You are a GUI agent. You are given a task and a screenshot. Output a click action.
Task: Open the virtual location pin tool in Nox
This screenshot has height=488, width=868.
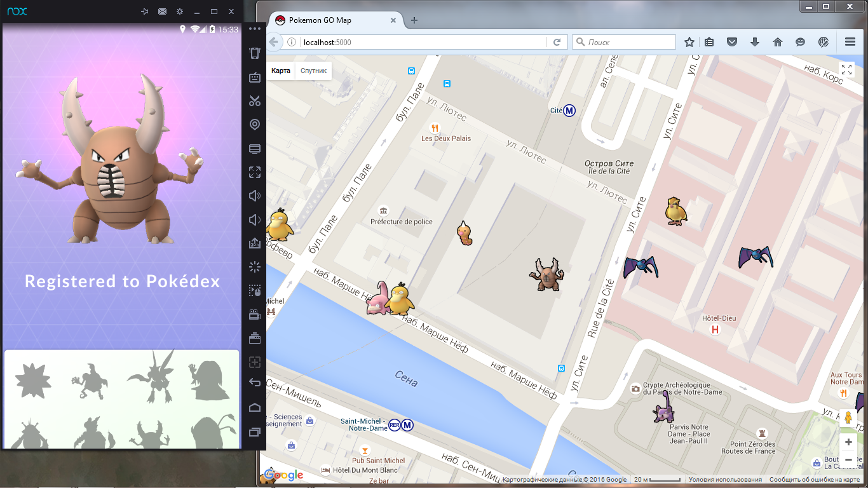click(255, 125)
